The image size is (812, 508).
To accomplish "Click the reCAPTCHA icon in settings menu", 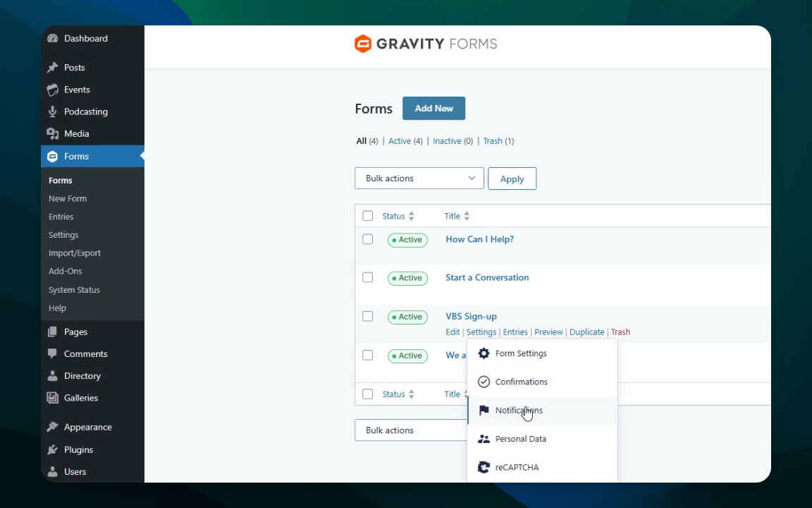I will [484, 468].
